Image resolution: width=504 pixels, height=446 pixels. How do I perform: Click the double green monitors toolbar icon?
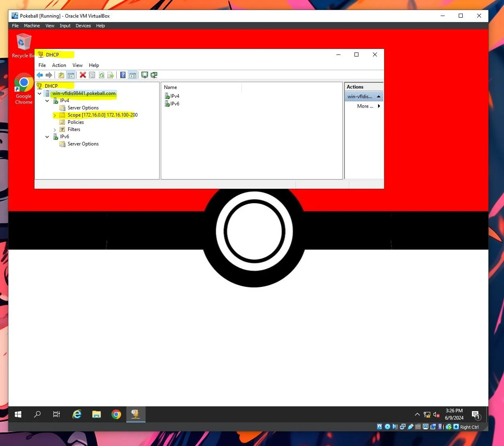[x=154, y=75]
